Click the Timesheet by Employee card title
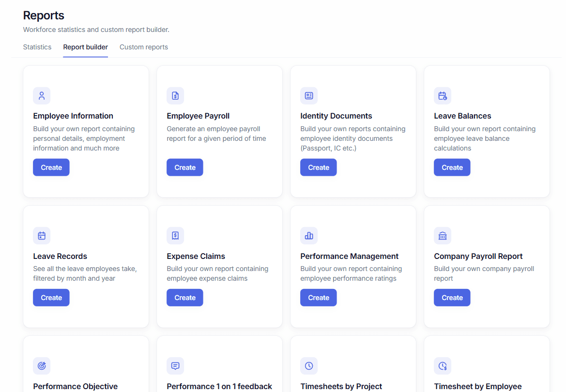 point(478,387)
